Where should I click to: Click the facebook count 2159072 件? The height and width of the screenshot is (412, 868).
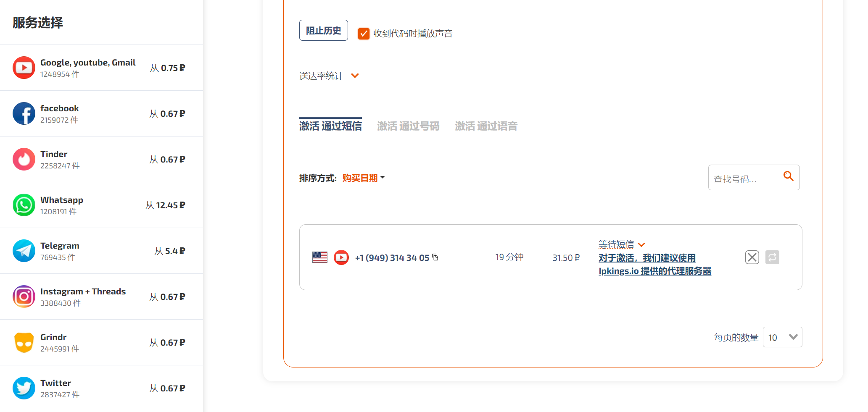[x=59, y=120]
